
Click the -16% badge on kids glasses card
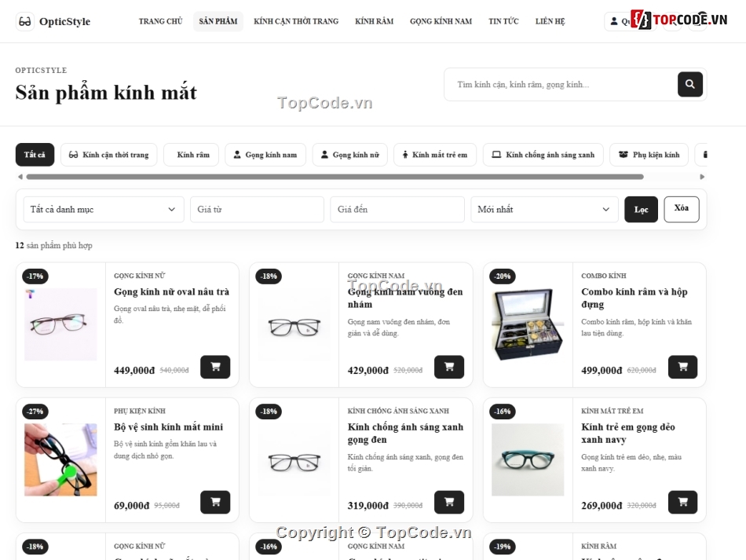503,411
